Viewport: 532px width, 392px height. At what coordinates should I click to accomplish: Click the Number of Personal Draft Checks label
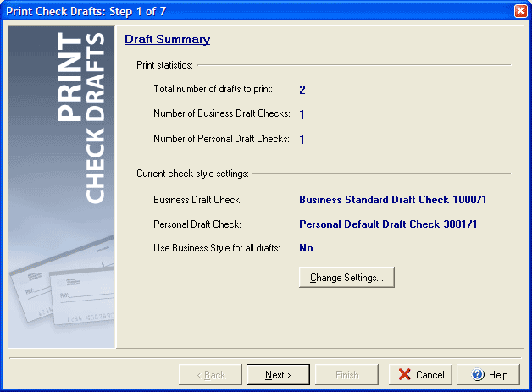[x=221, y=138]
